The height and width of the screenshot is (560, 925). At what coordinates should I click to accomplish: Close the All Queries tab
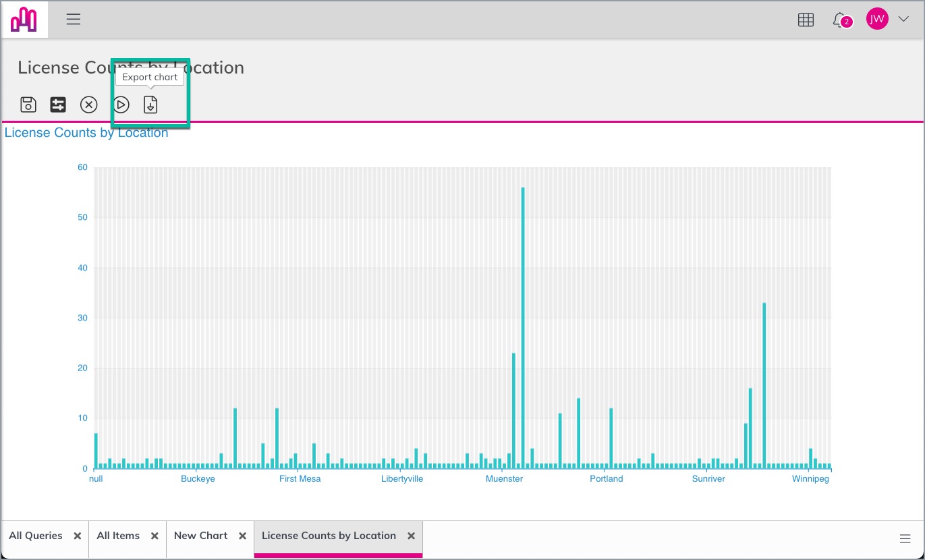tap(78, 536)
